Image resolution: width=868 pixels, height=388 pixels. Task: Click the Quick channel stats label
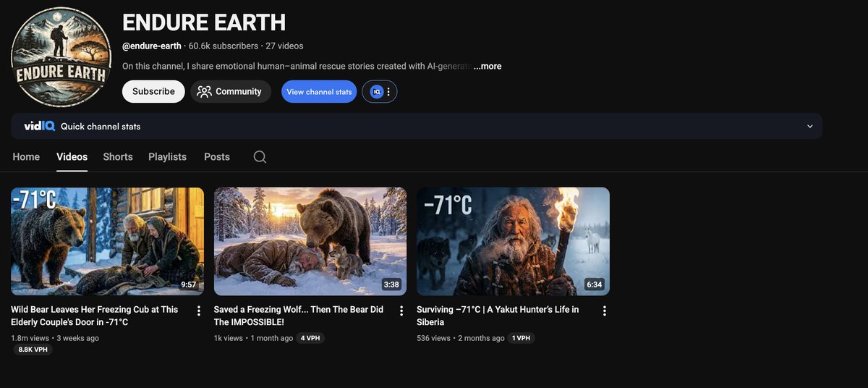pos(101,126)
